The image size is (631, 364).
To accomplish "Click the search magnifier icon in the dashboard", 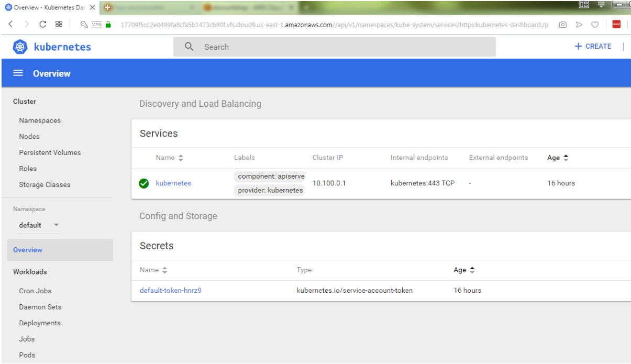I will coord(189,47).
